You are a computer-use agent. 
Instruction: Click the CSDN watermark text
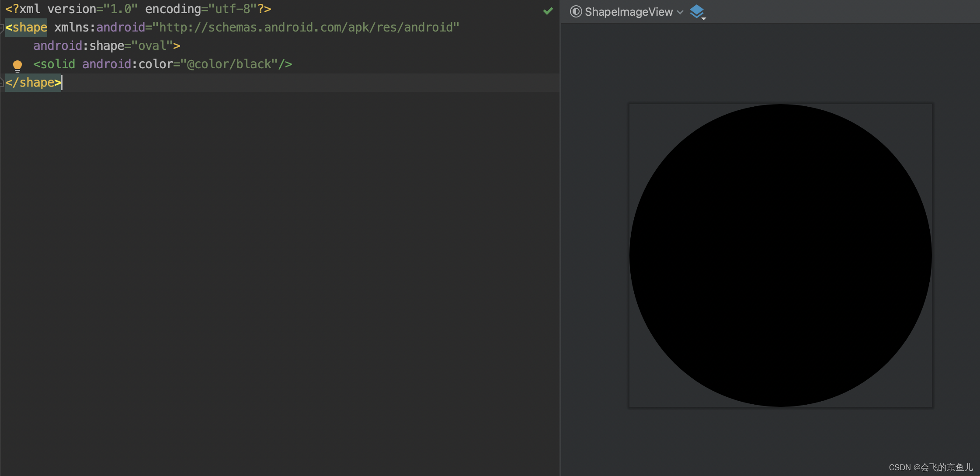click(x=930, y=467)
